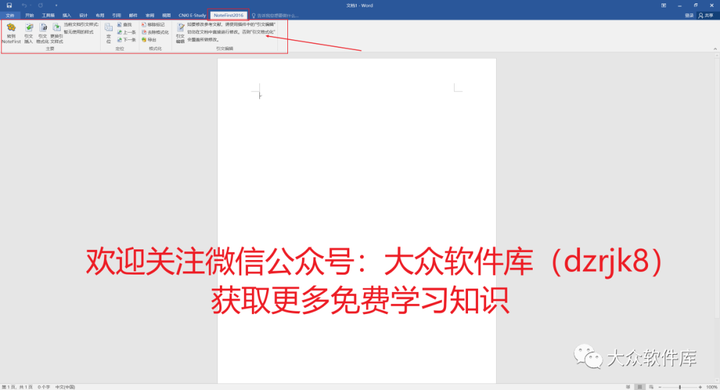Click the 中文(中国) language indicator

click(x=65, y=387)
